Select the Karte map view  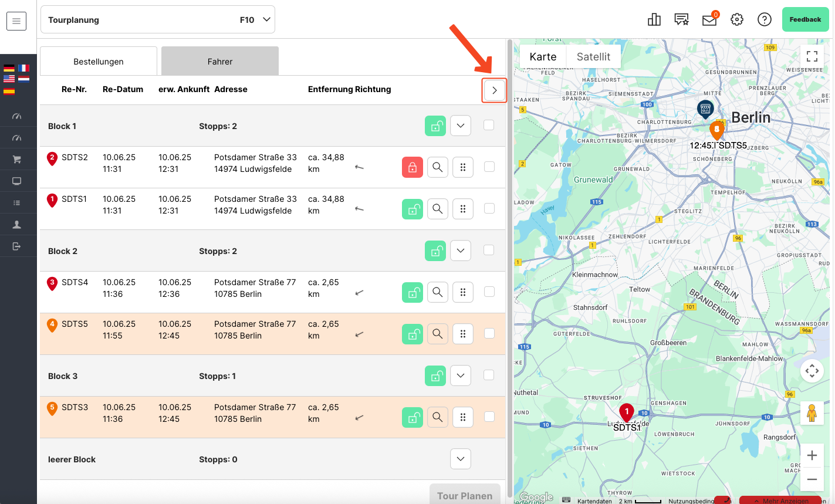pyautogui.click(x=543, y=57)
